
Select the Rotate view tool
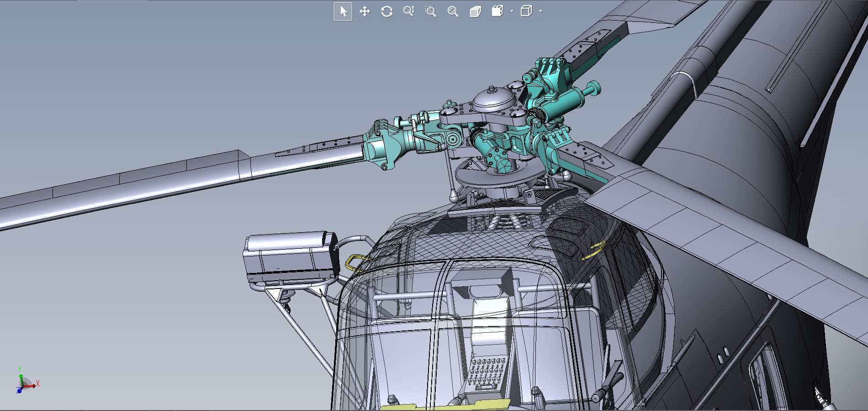tap(386, 11)
